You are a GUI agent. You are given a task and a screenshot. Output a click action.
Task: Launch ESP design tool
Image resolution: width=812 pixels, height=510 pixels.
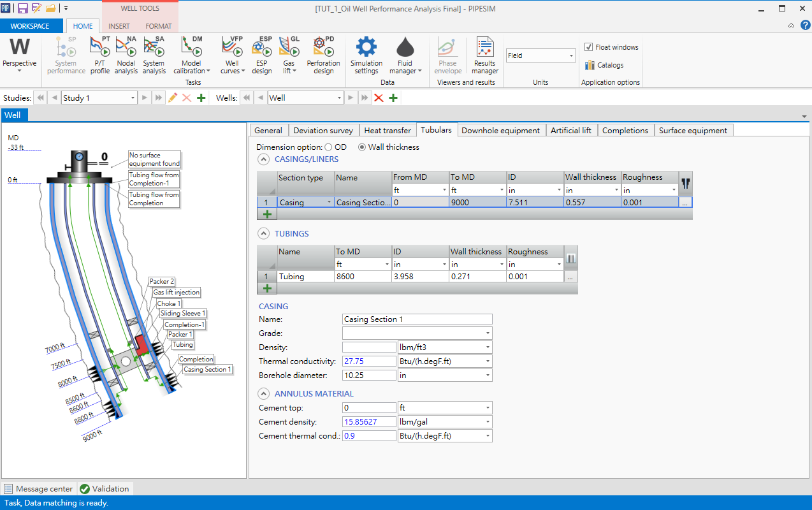click(261, 55)
